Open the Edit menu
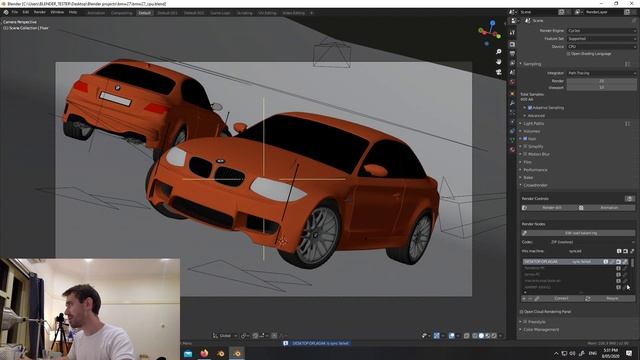The height and width of the screenshot is (360, 640). click(x=26, y=12)
